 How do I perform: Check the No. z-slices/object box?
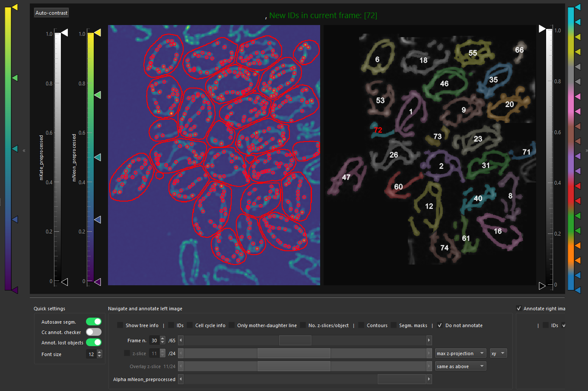[x=303, y=325]
